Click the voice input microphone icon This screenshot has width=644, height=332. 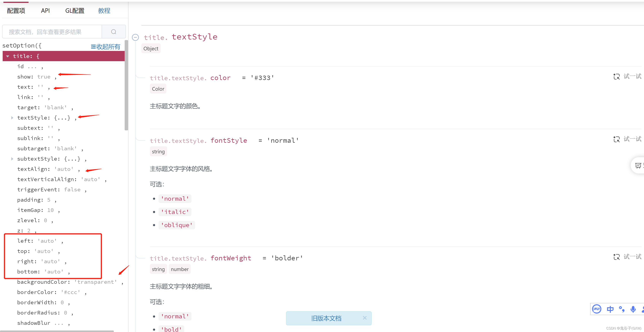click(633, 309)
